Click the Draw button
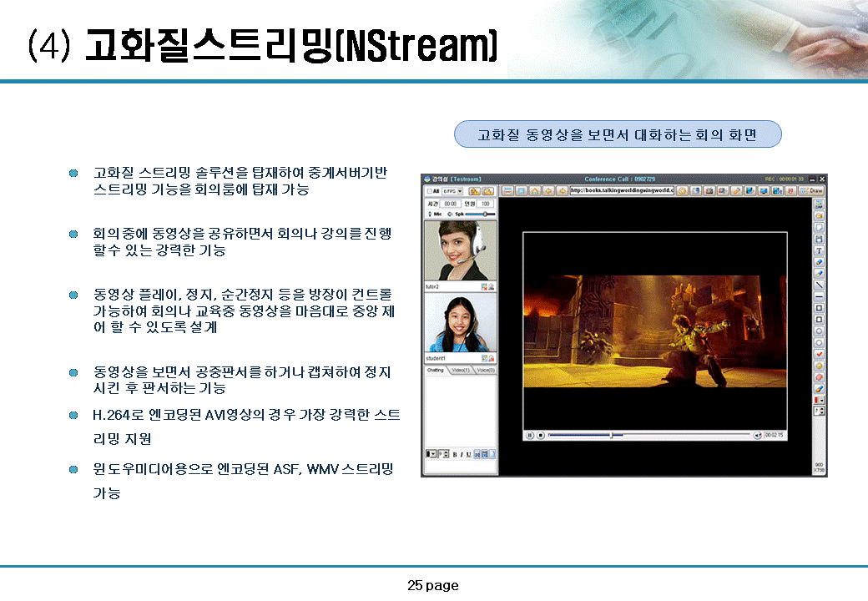This screenshot has height=601, width=868. [x=811, y=191]
